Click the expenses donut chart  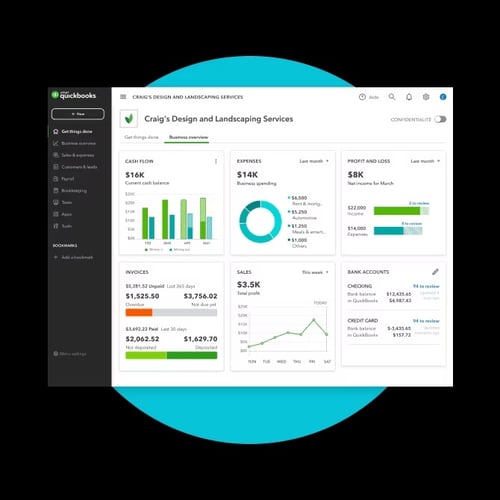click(260, 221)
